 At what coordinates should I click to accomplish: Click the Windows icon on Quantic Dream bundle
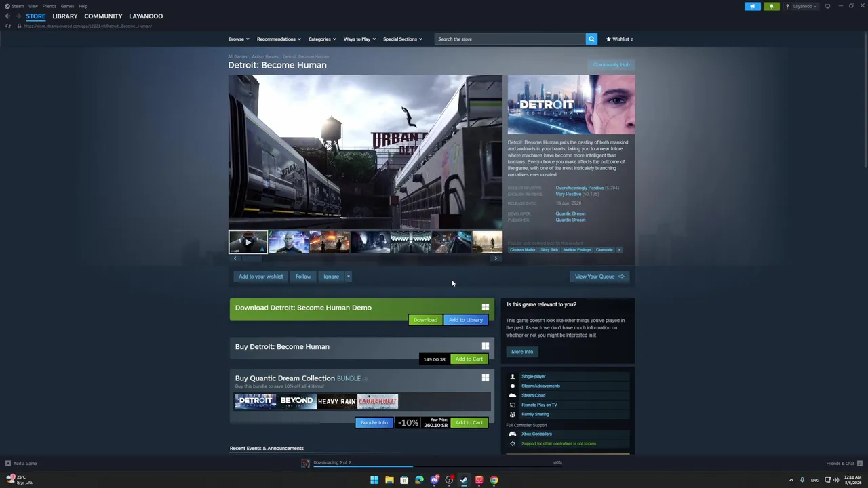click(486, 378)
